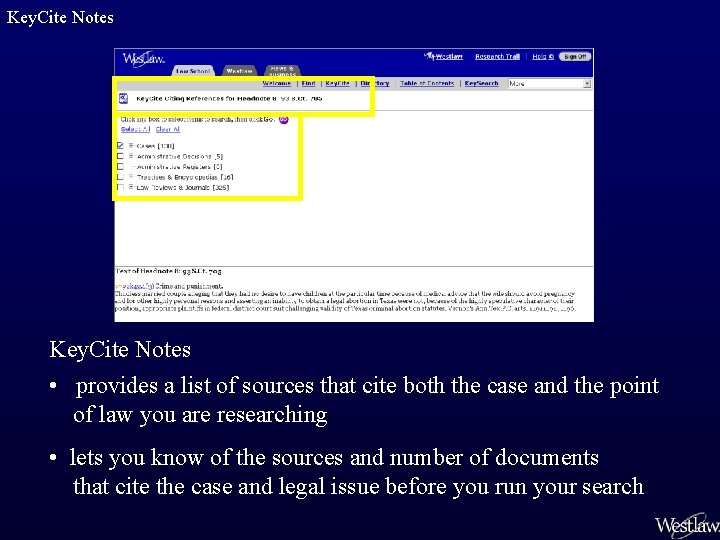Click the purple Go button icon

point(283,119)
